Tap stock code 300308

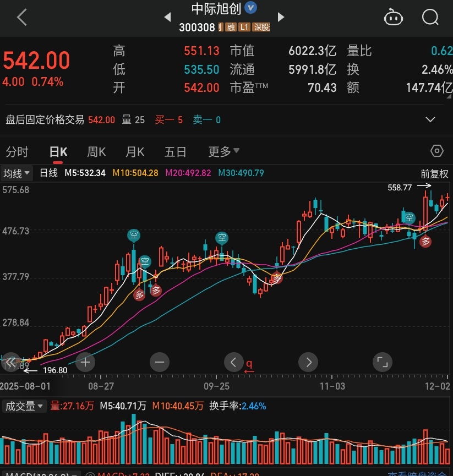(197, 28)
